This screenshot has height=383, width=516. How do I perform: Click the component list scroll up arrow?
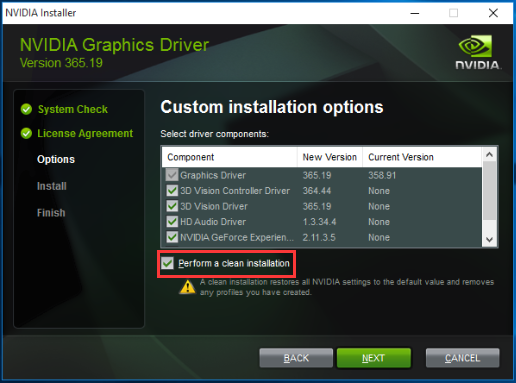pos(489,155)
